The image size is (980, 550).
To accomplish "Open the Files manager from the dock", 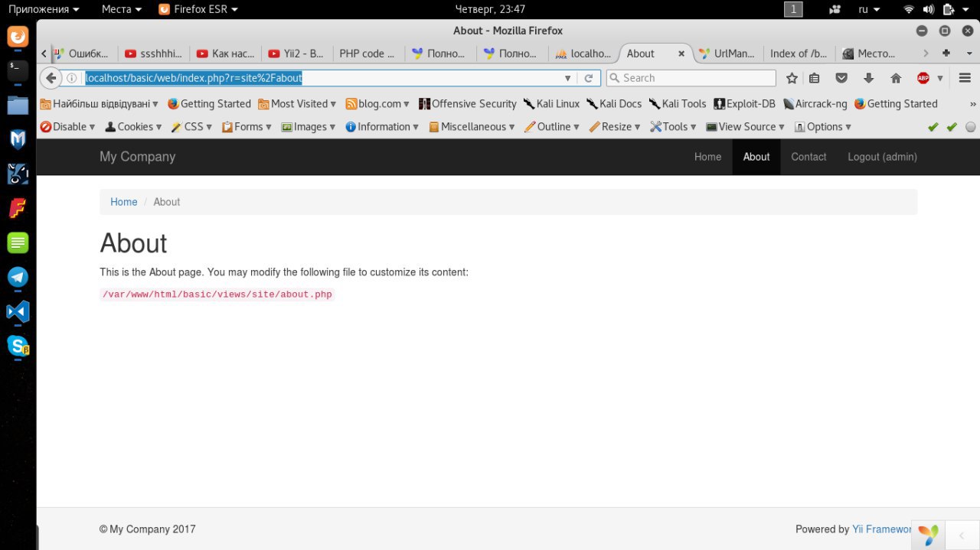I will click(x=18, y=105).
